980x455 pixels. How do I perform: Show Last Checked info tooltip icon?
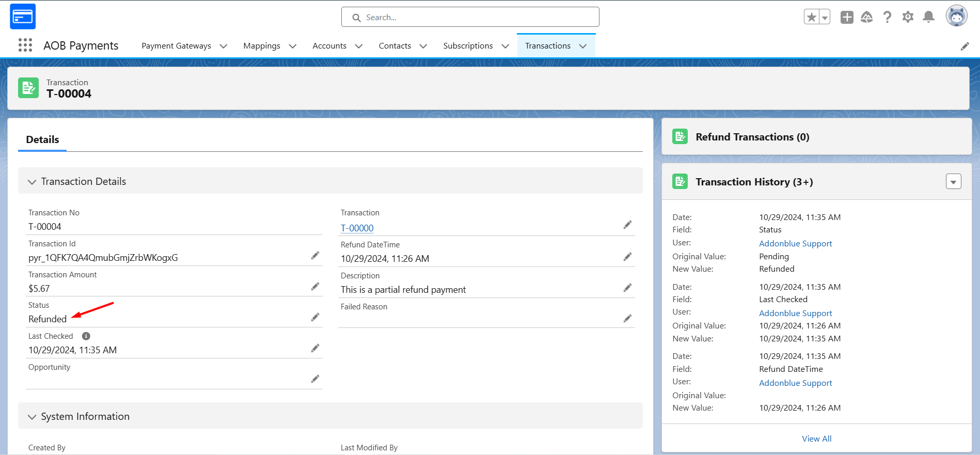[86, 336]
